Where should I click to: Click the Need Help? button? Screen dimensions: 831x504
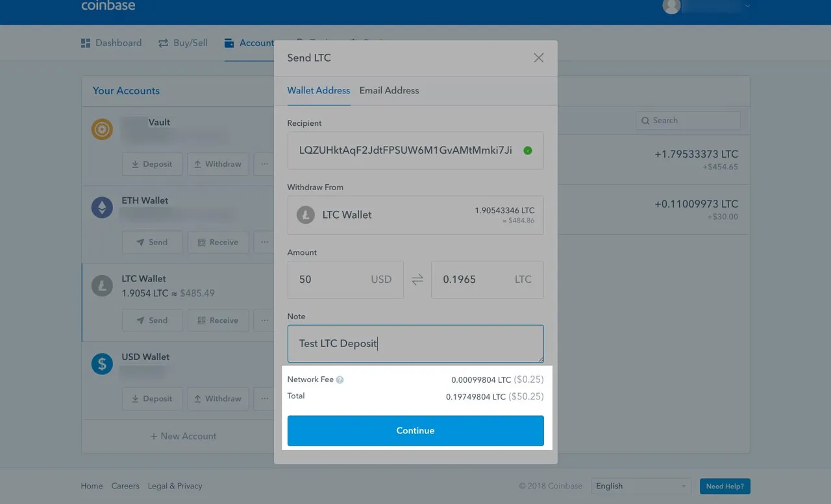(x=725, y=486)
